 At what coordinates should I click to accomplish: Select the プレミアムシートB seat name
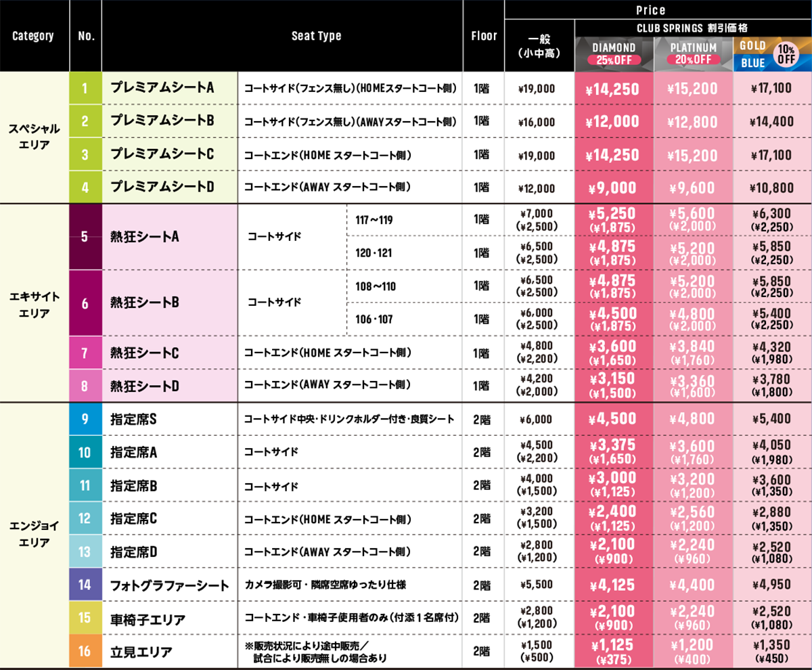[x=162, y=121]
